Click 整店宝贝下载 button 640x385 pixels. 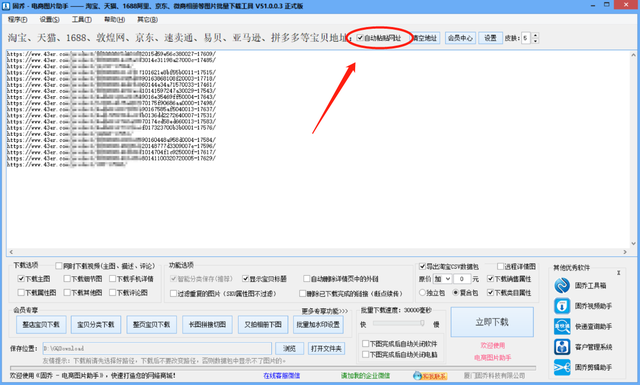[x=41, y=325]
